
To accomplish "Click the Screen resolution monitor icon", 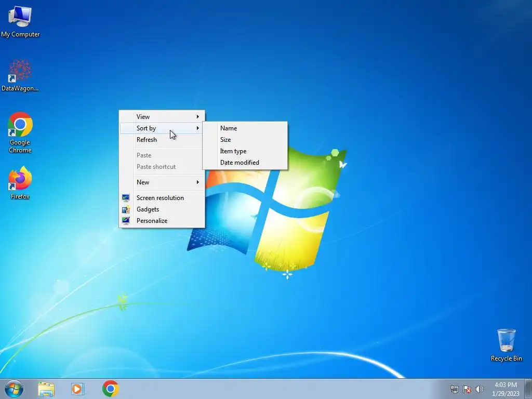I will click(x=126, y=198).
